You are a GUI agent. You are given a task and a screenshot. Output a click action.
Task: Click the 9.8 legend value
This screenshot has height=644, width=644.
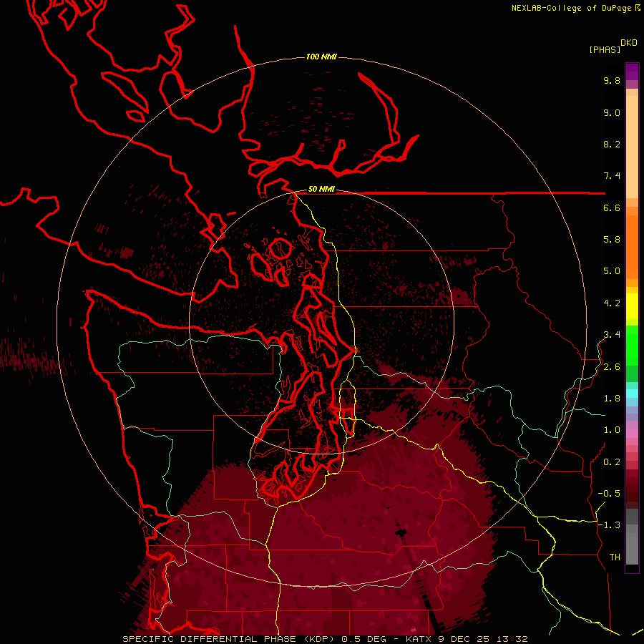(x=612, y=80)
